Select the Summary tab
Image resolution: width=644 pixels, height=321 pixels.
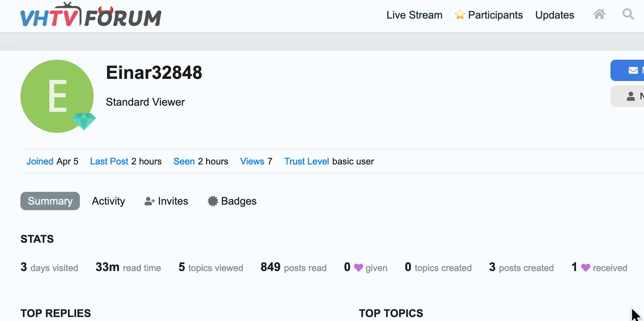(50, 201)
